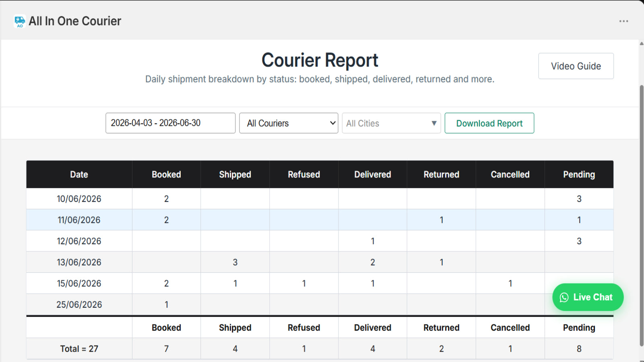Click the Pending header in the top row
Image resolution: width=644 pixels, height=362 pixels.
[579, 175]
